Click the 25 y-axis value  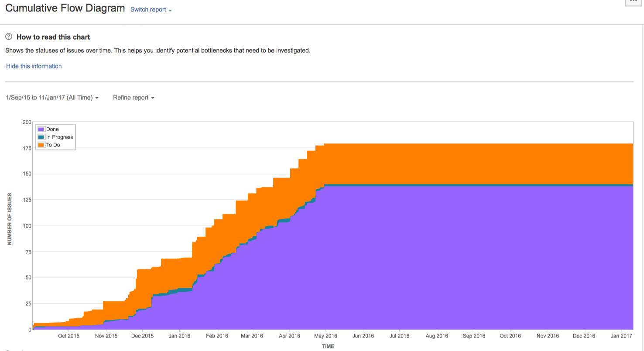coord(28,304)
